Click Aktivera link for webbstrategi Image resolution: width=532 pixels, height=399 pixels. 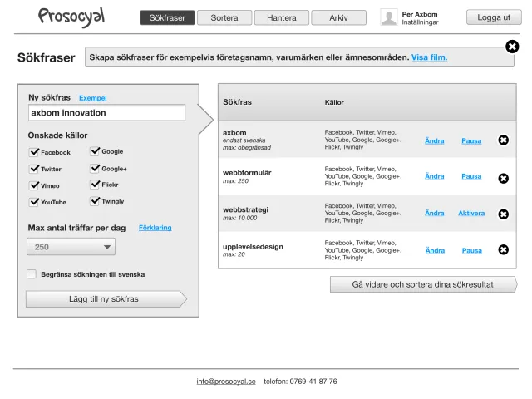[471, 213]
